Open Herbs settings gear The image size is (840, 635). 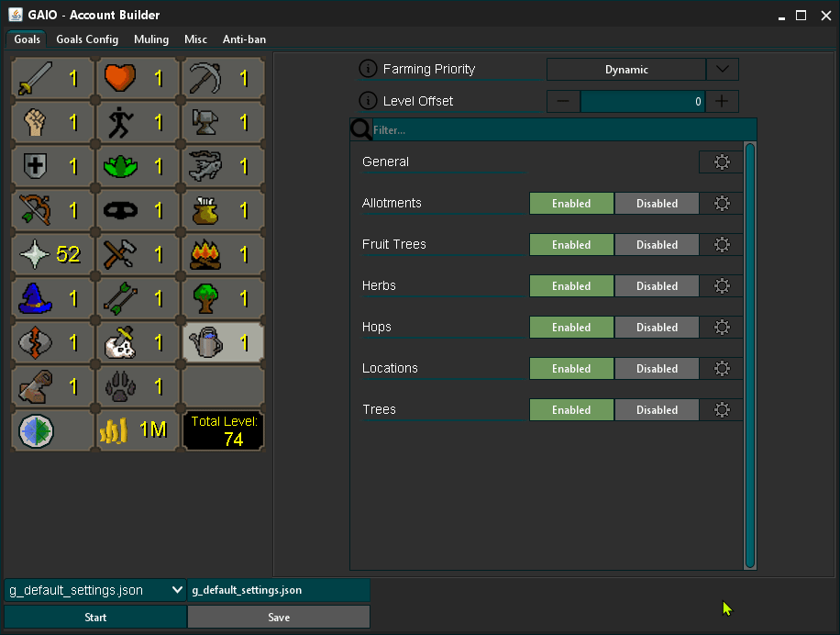tap(722, 285)
